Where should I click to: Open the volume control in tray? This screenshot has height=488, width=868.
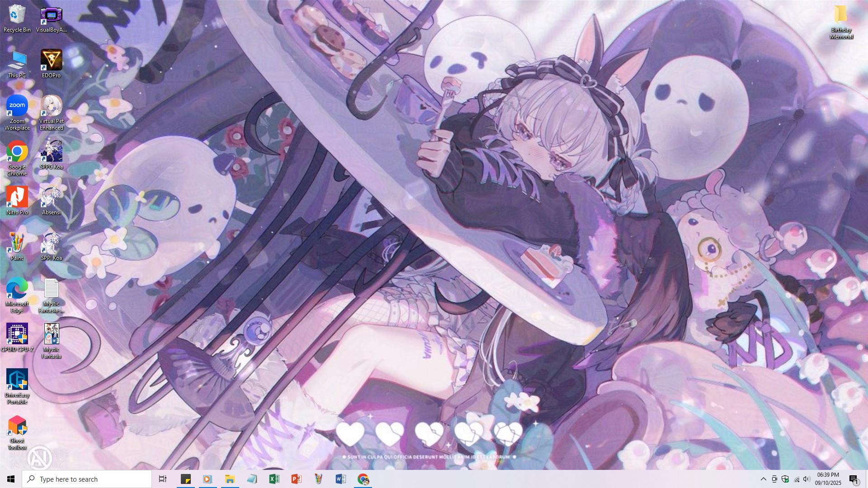(x=807, y=479)
